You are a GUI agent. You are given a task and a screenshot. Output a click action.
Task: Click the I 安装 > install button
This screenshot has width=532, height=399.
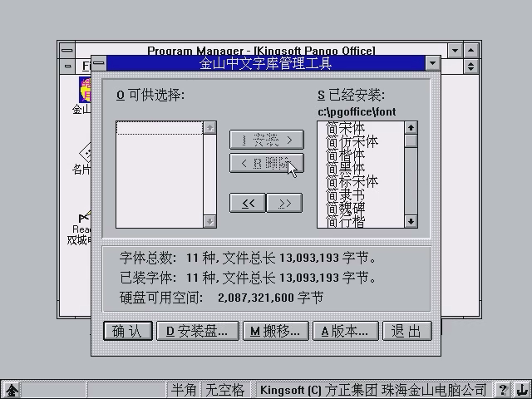(267, 140)
